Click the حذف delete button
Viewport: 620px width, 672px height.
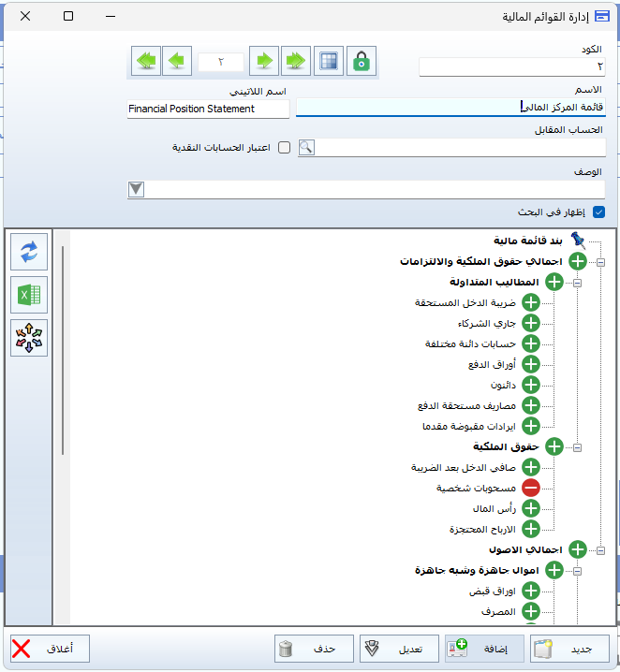(x=314, y=649)
